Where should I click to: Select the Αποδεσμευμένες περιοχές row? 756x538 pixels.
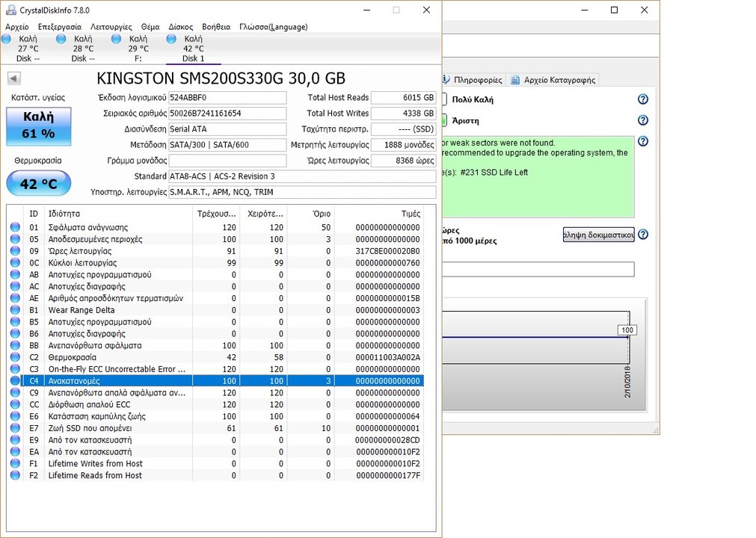[x=216, y=239]
